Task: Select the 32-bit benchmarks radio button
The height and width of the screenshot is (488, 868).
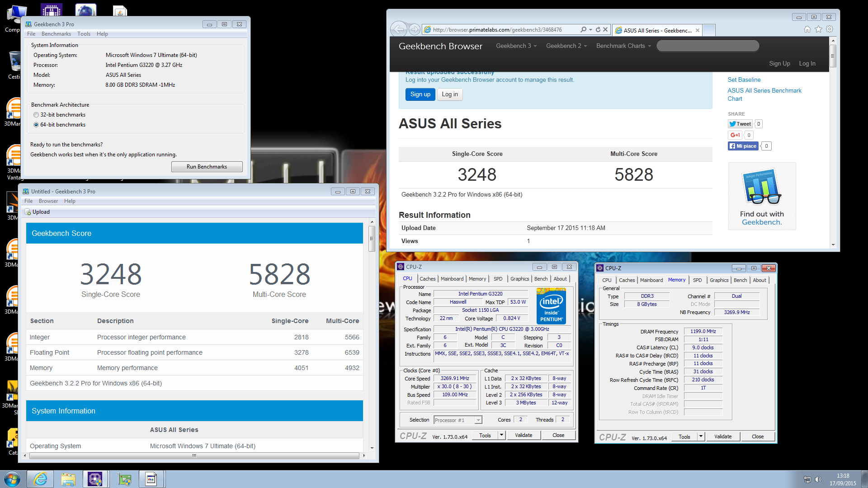Action: [x=36, y=115]
